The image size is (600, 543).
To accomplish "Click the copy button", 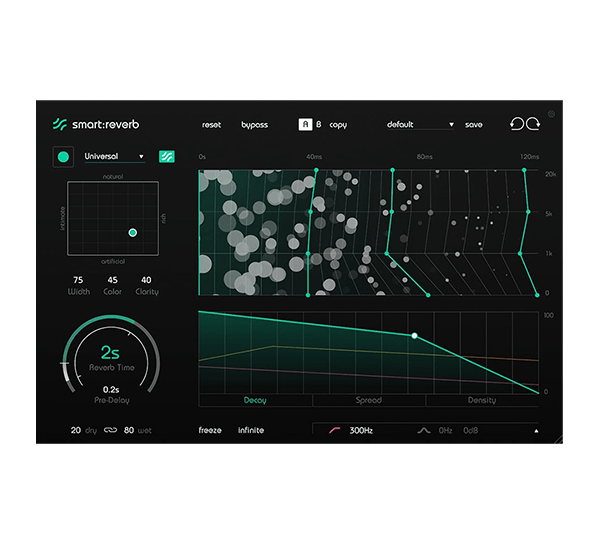I will click(x=338, y=125).
